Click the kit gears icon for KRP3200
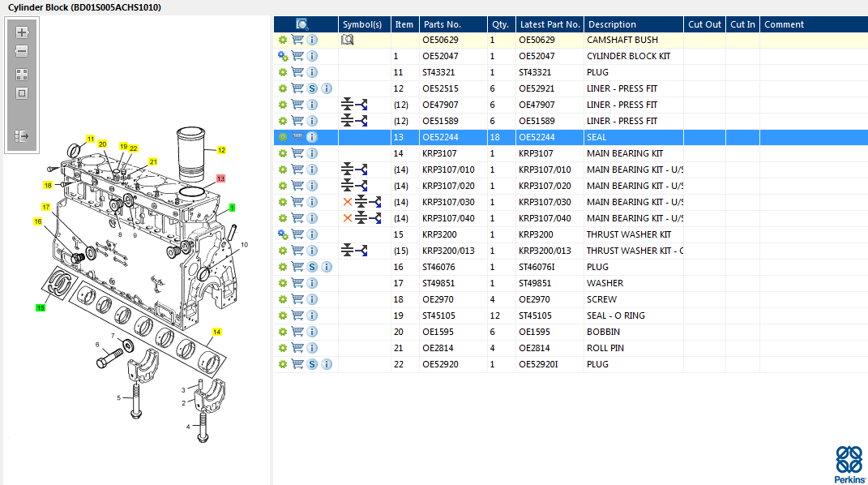The height and width of the screenshot is (485, 868). coord(283,234)
